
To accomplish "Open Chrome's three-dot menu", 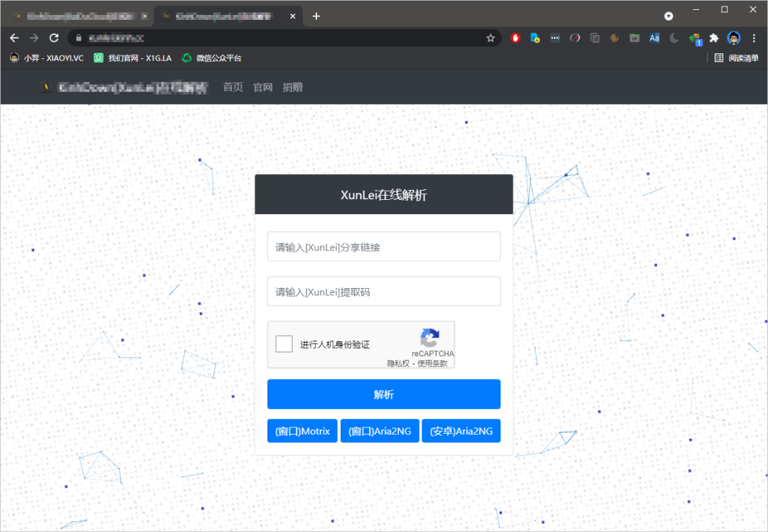I will 754,38.
